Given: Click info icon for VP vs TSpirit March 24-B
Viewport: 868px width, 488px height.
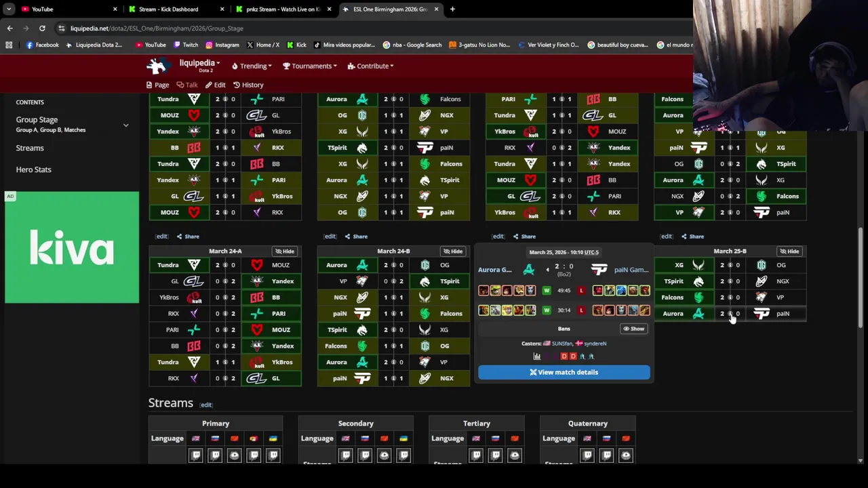Looking at the screenshot, I should 393,281.
